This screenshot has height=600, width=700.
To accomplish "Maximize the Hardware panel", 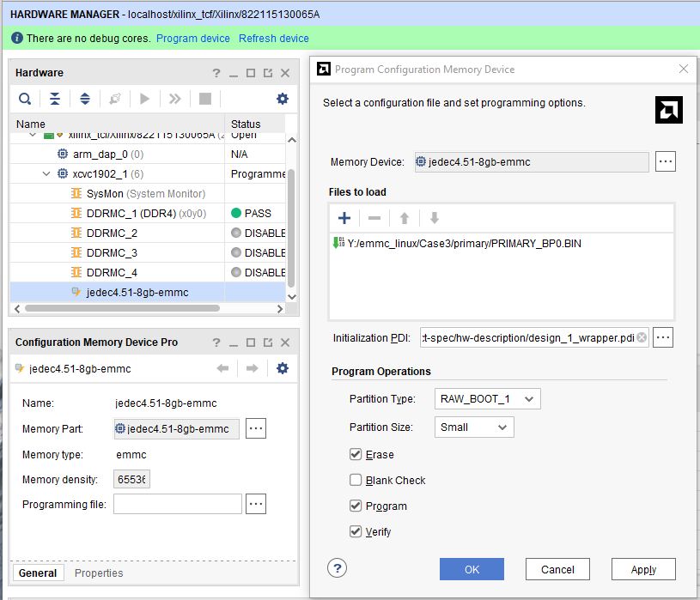I will (251, 73).
